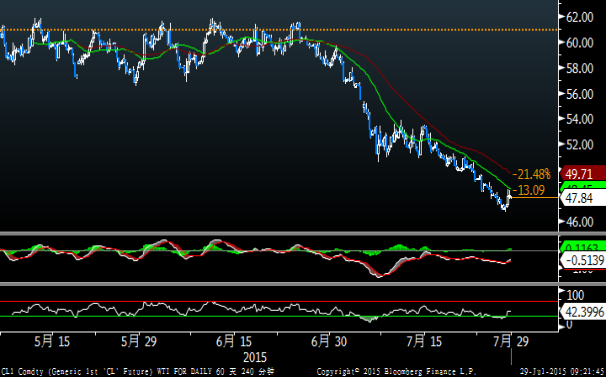
Task: Click the 7月 15 date label
Action: 424,341
